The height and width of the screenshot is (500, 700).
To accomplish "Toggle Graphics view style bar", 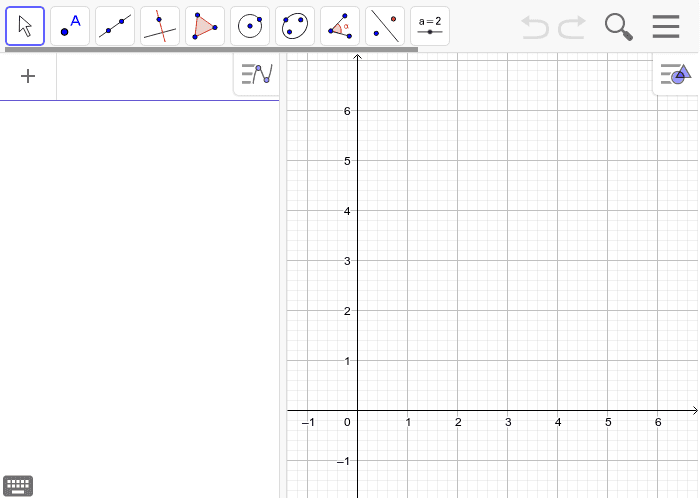I will click(x=676, y=74).
